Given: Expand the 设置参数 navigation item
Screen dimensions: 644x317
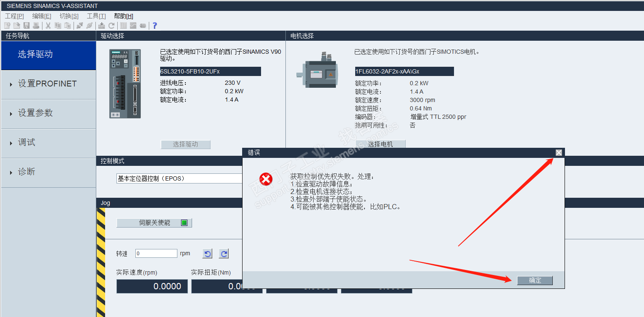Looking at the screenshot, I should pos(48,114).
